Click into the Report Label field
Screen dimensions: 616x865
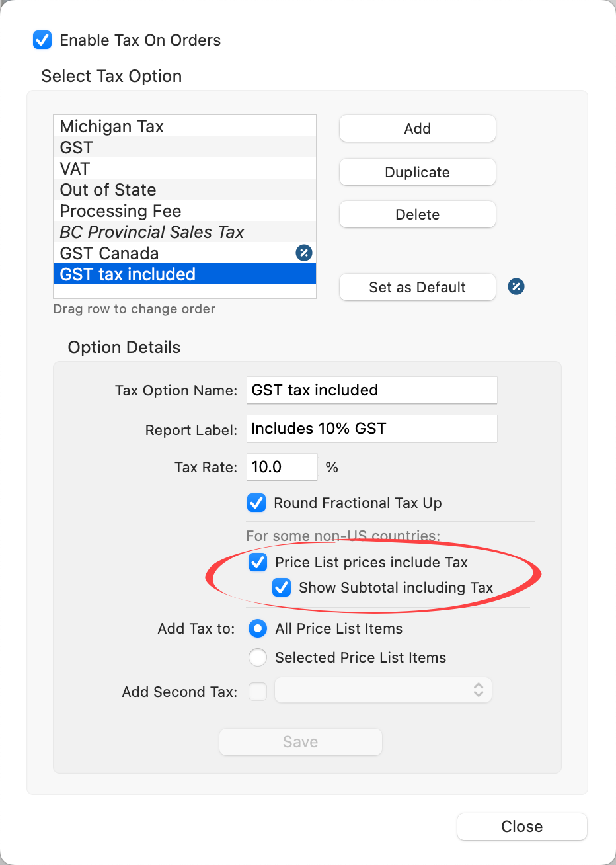371,429
